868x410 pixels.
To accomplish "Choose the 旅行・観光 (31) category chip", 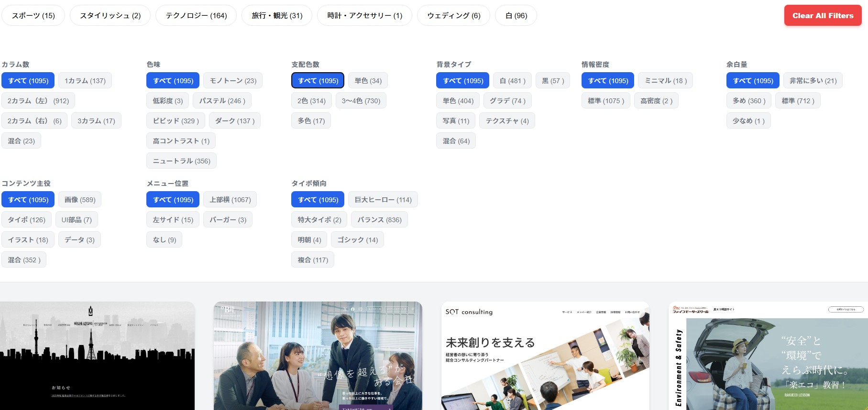I will tap(277, 15).
